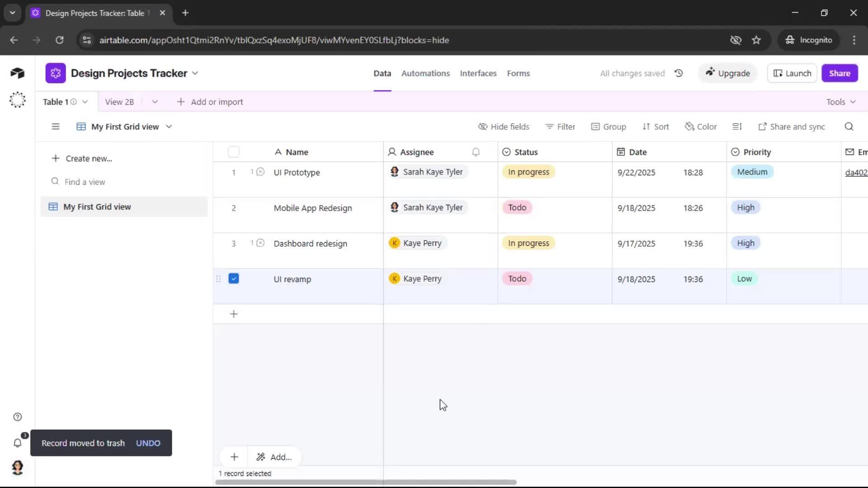
Task: Select all records via header checkbox
Action: pos(234,152)
